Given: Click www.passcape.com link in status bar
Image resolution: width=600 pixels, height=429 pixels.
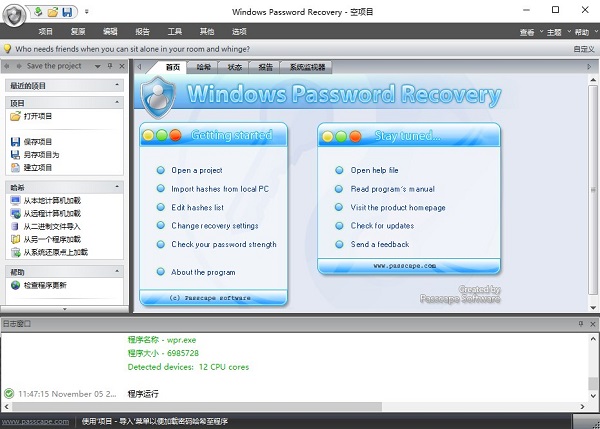Looking at the screenshot, I should click(35, 421).
